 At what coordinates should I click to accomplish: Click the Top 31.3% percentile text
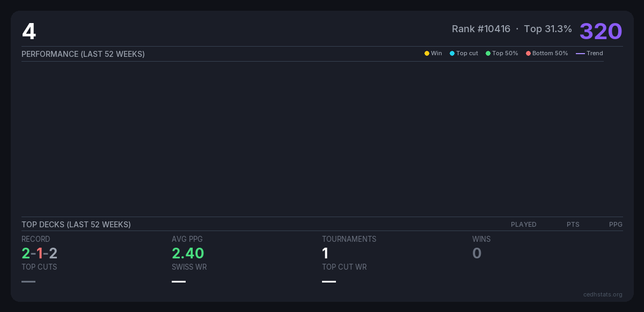click(x=547, y=29)
